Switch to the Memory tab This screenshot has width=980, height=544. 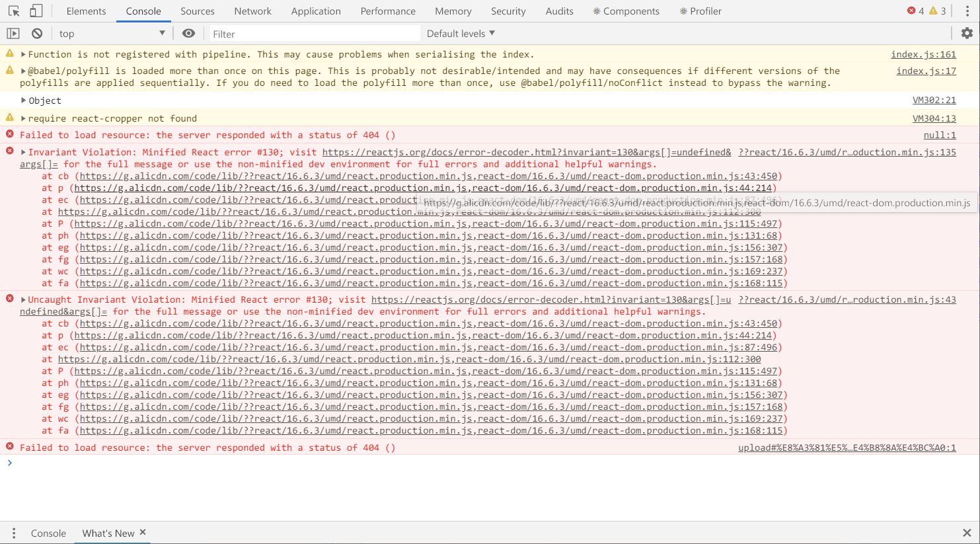point(453,11)
